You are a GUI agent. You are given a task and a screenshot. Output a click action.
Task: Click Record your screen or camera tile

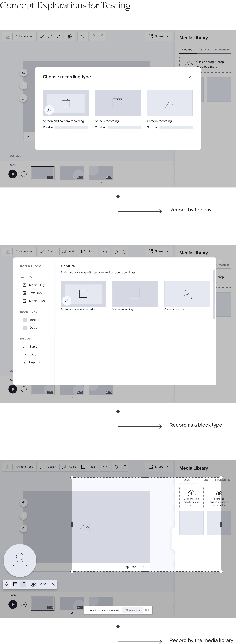219,497
